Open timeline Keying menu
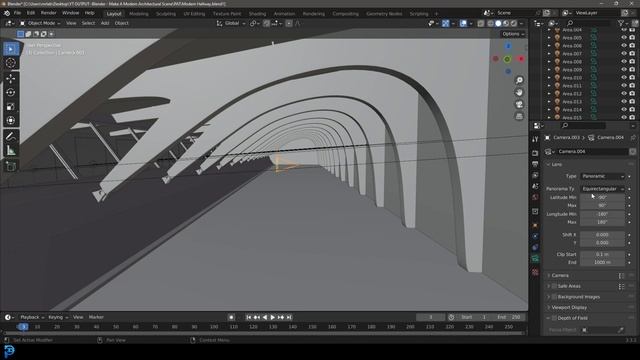This screenshot has height=360, width=640. point(58,317)
